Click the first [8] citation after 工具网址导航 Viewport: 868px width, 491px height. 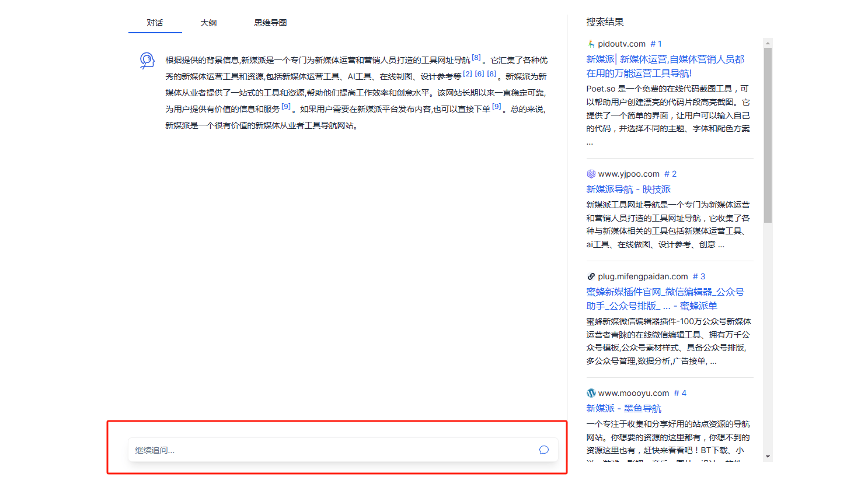pos(476,58)
